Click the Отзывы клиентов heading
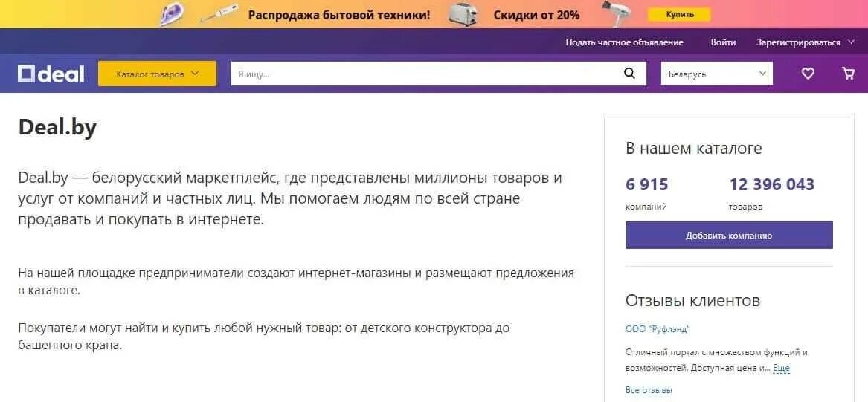868x402 pixels. (692, 301)
